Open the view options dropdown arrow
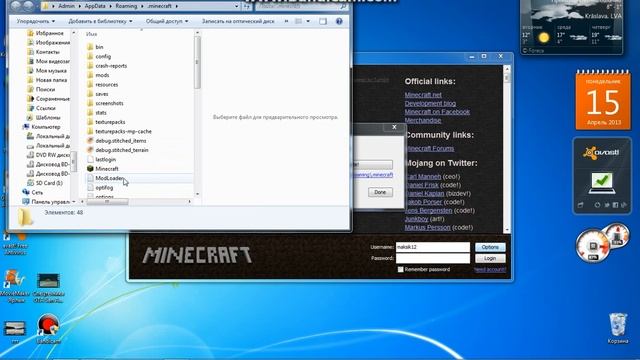 point(308,21)
